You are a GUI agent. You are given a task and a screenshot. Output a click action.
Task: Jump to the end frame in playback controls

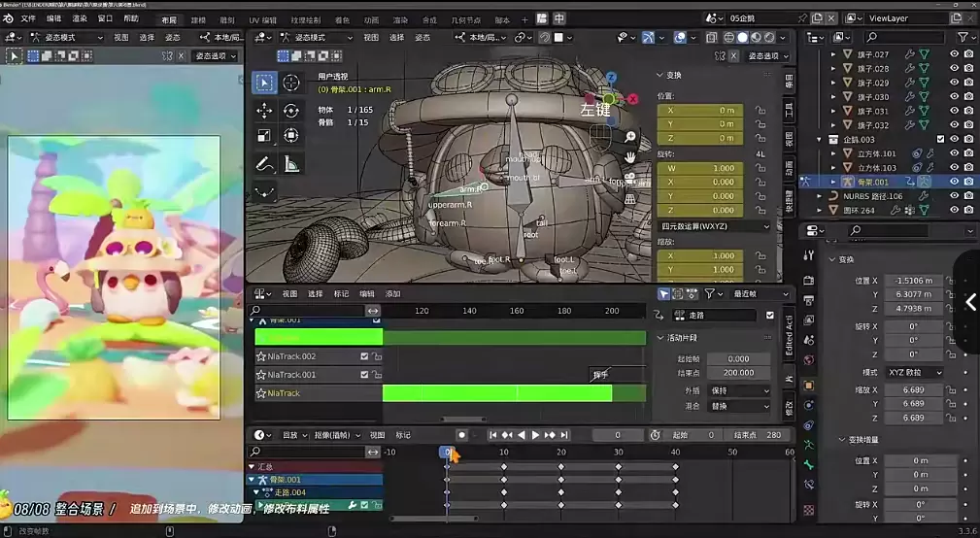pyautogui.click(x=564, y=435)
